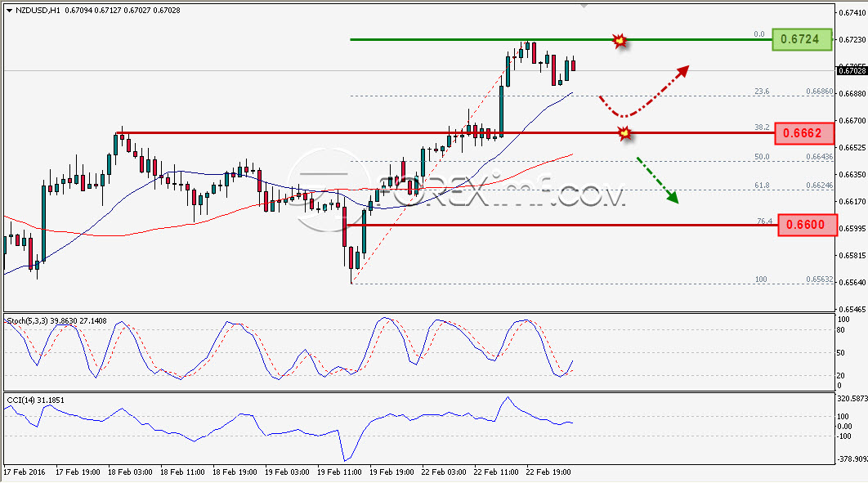Viewport: 868px width, 483px height.
Task: Select the OHLC values 0.67094 0.67127 0.67027 0.67028
Action: 123,10
